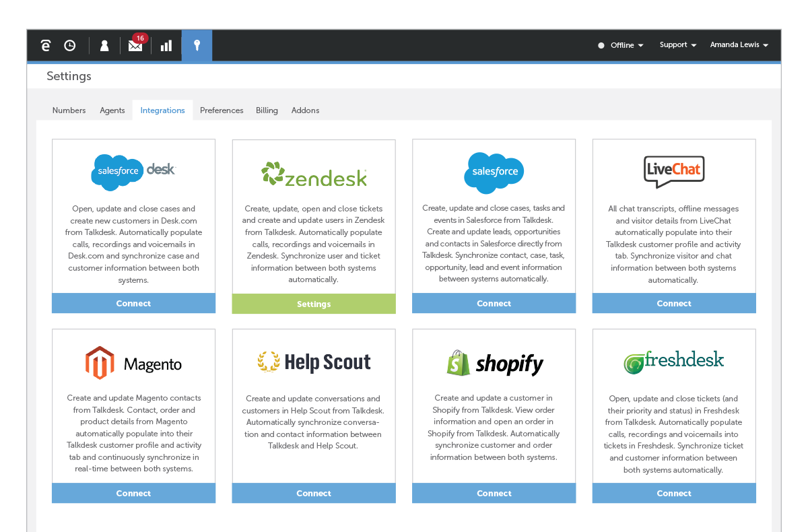Open the Offline status dropdown

point(621,45)
